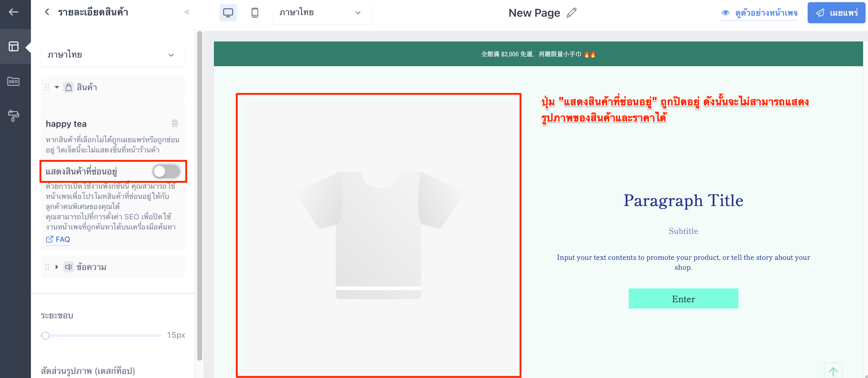Click the green announcement banner text

(538, 54)
